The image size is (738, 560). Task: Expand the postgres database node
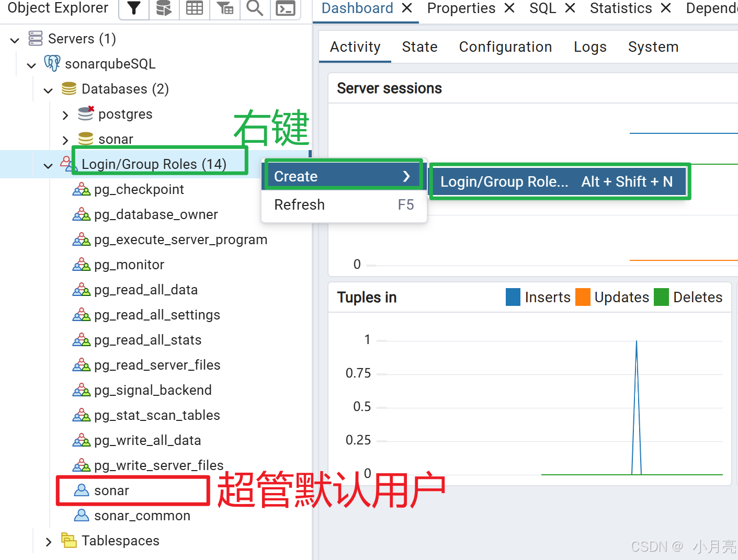tap(65, 115)
